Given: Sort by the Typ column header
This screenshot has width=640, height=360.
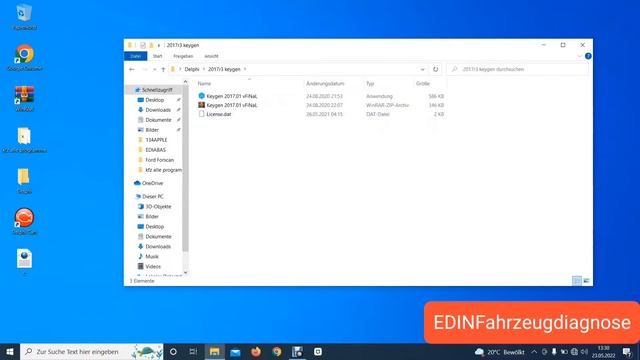Looking at the screenshot, I should 370,83.
